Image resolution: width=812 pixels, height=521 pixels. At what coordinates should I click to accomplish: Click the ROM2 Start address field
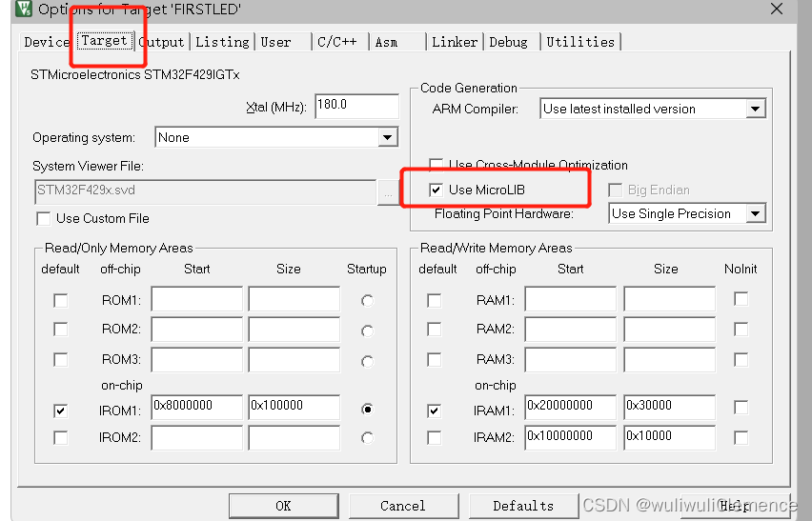click(196, 329)
